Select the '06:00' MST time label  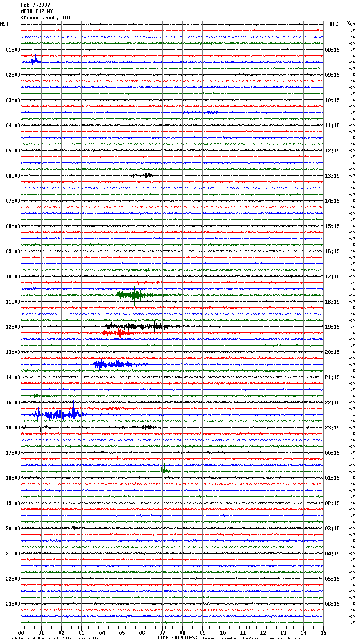[13, 176]
